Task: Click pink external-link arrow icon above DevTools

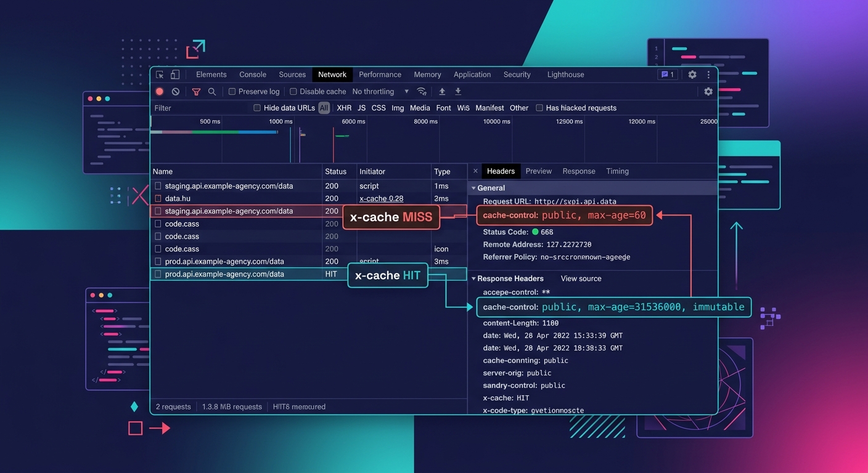Action: (x=195, y=49)
